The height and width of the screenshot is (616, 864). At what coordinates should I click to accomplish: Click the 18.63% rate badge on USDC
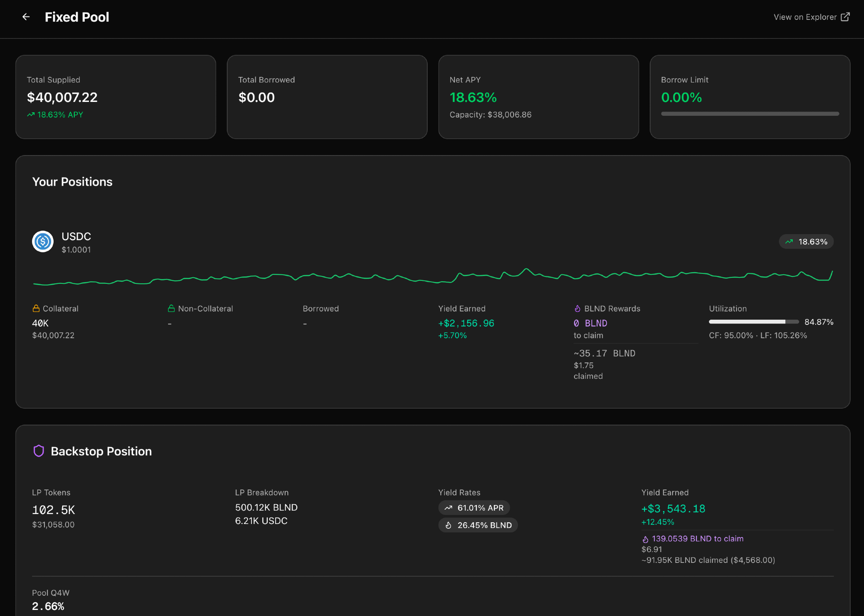click(x=806, y=241)
